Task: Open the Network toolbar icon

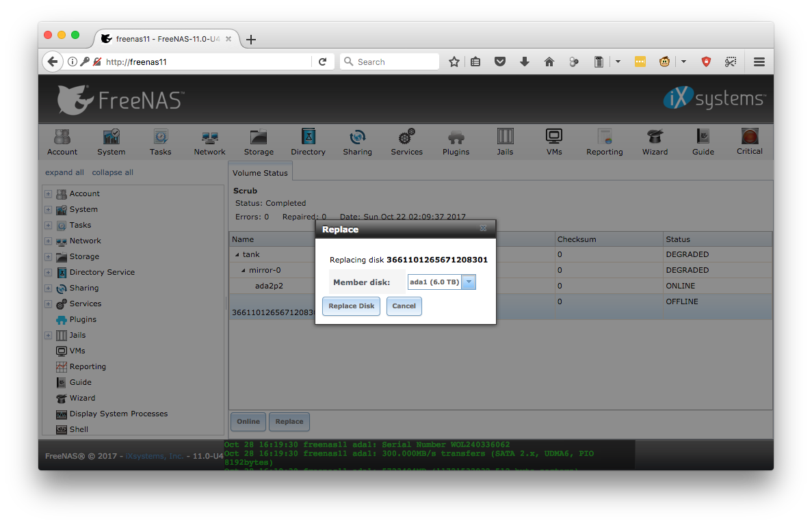Action: point(210,142)
